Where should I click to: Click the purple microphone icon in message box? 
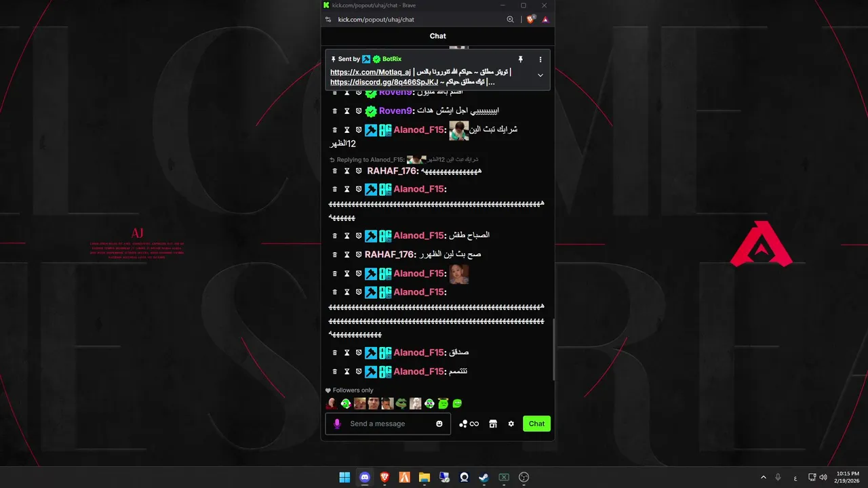pyautogui.click(x=337, y=424)
